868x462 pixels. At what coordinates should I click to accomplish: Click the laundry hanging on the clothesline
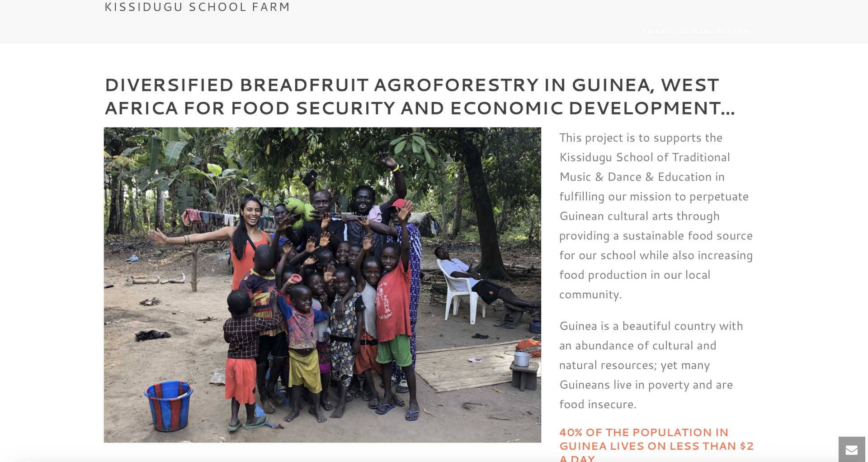(192, 217)
